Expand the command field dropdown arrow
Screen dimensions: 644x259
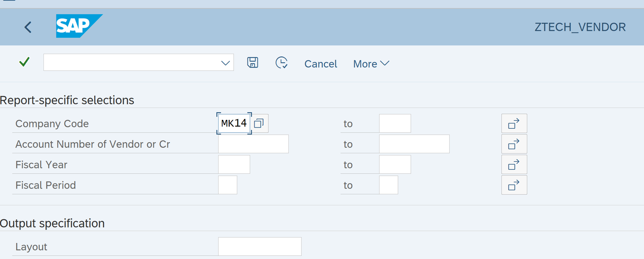click(225, 63)
